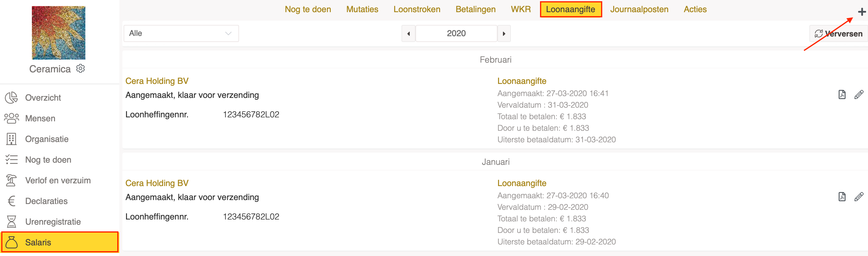This screenshot has height=256, width=868.
Task: Click 'Aangemaakt: 27-03-2020 16:40' text
Action: point(553,195)
